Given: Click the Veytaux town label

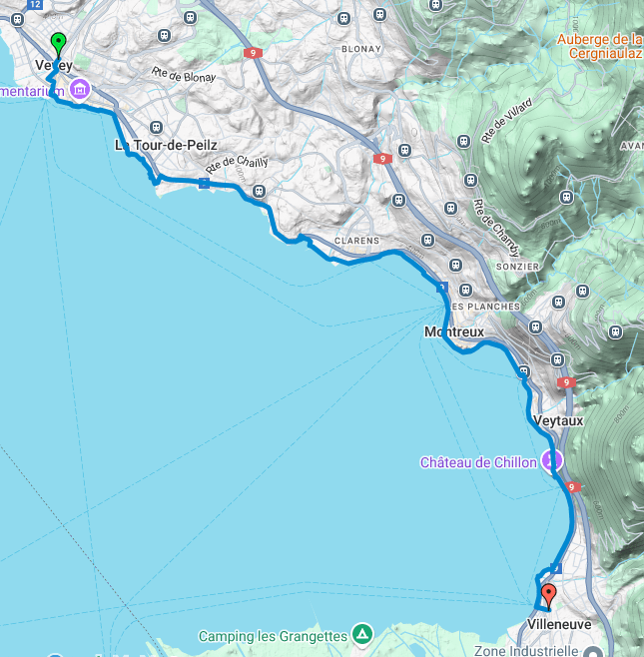Looking at the screenshot, I should click(558, 421).
